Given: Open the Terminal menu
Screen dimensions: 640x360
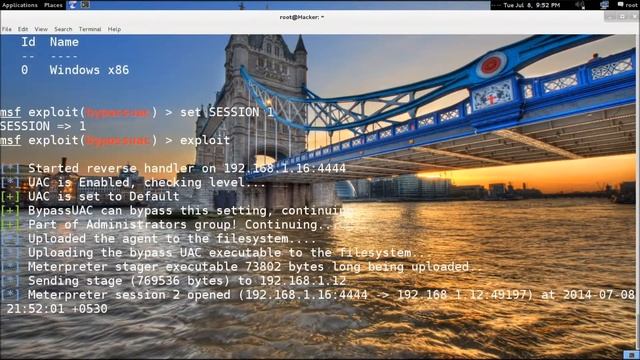Looking at the screenshot, I should pyautogui.click(x=90, y=29).
